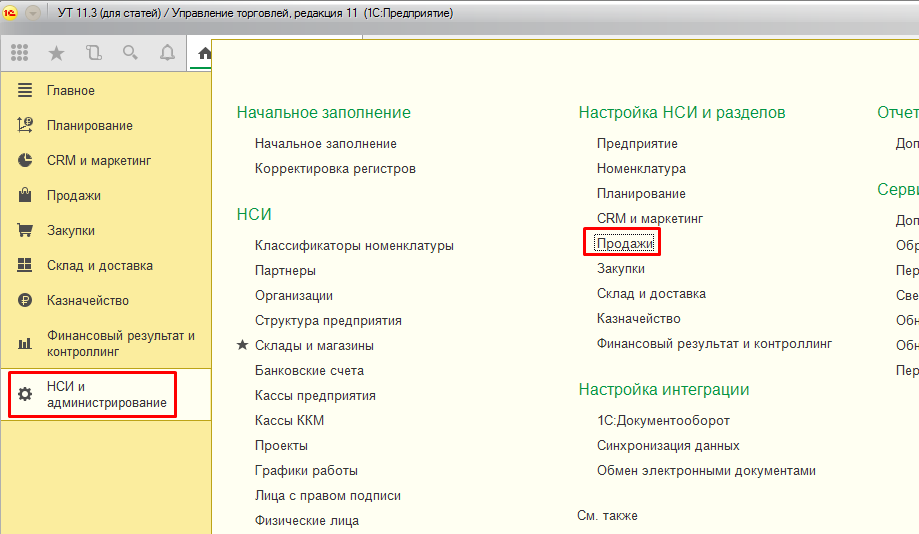
Task: Open notifications bell icon
Action: (167, 53)
